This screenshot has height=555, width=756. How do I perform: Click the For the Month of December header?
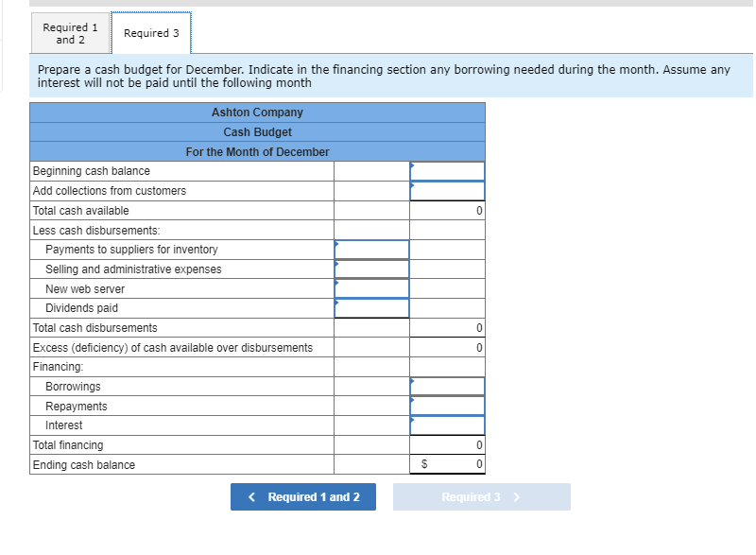pos(257,152)
